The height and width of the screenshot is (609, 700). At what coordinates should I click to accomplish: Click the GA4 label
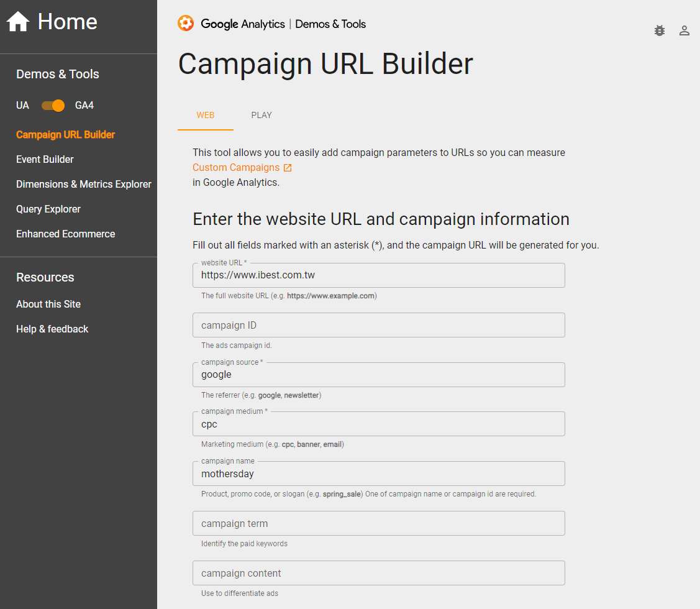[x=84, y=106]
